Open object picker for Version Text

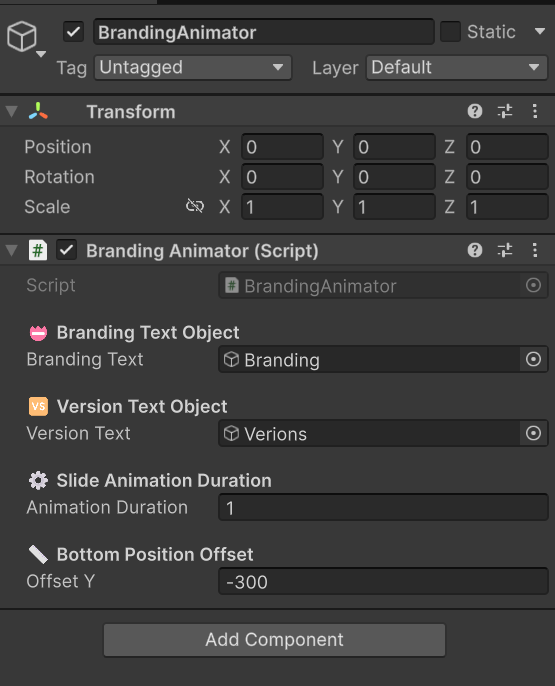click(x=533, y=433)
